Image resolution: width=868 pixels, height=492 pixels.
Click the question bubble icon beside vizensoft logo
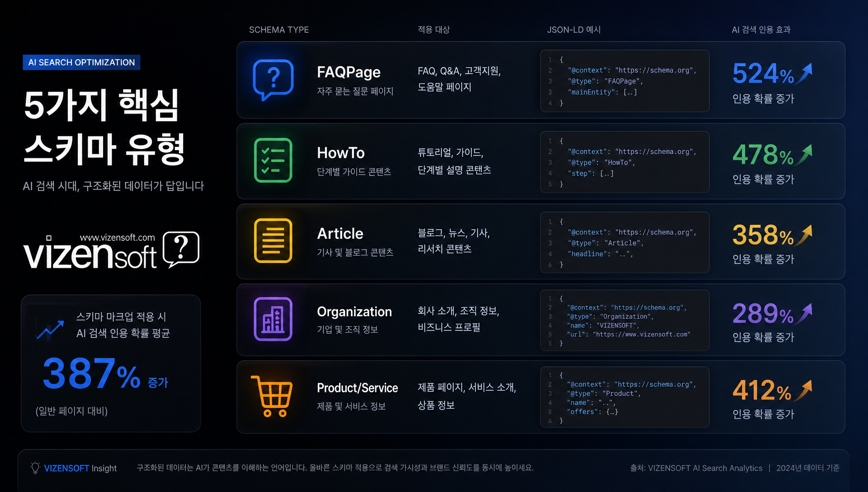click(181, 249)
